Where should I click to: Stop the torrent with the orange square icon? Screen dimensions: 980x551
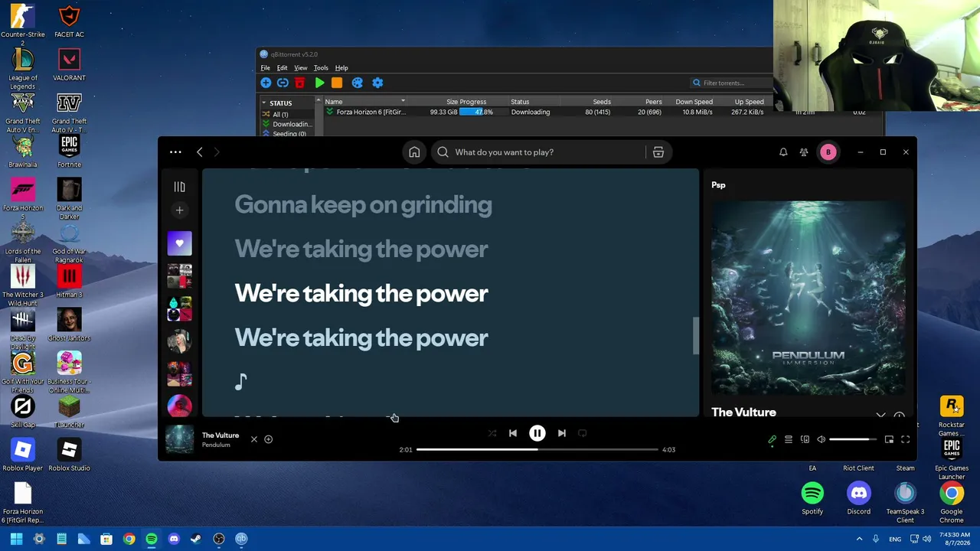click(x=337, y=83)
